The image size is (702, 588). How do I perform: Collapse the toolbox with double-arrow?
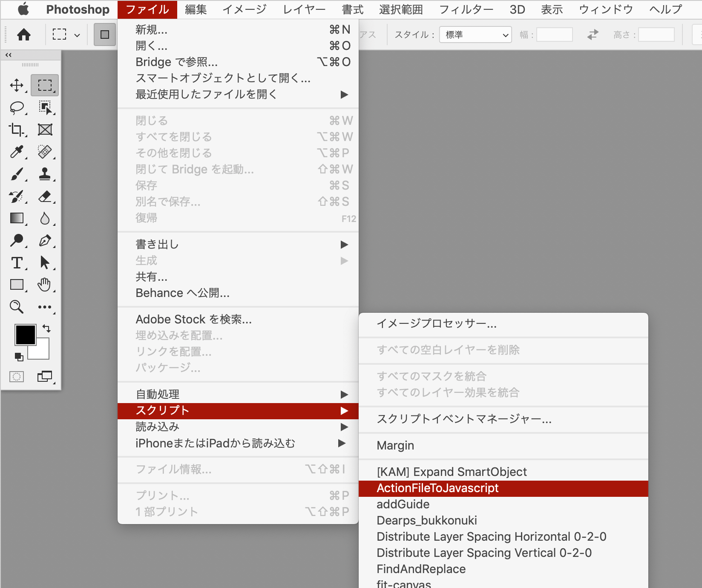(9, 55)
